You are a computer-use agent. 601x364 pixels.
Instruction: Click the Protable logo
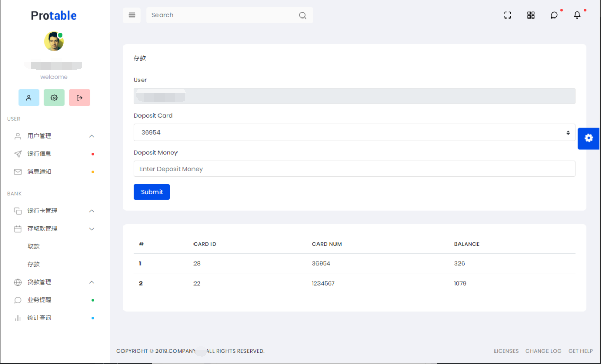pyautogui.click(x=54, y=15)
